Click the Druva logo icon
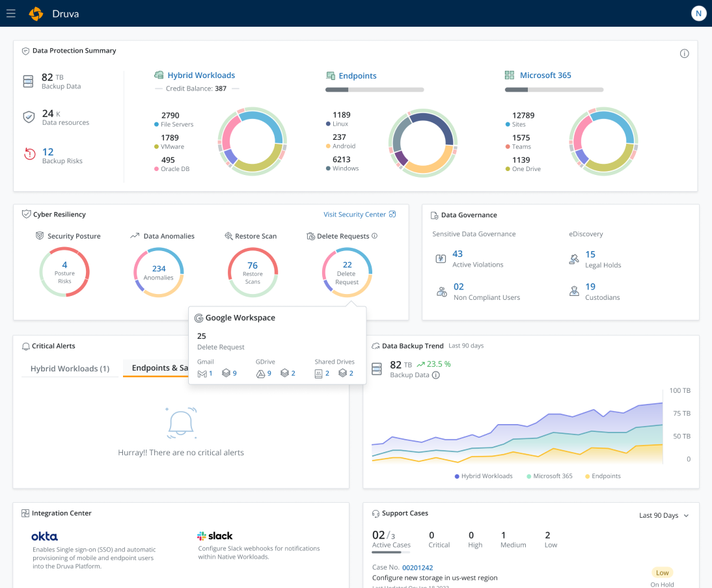The image size is (712, 588). [36, 14]
